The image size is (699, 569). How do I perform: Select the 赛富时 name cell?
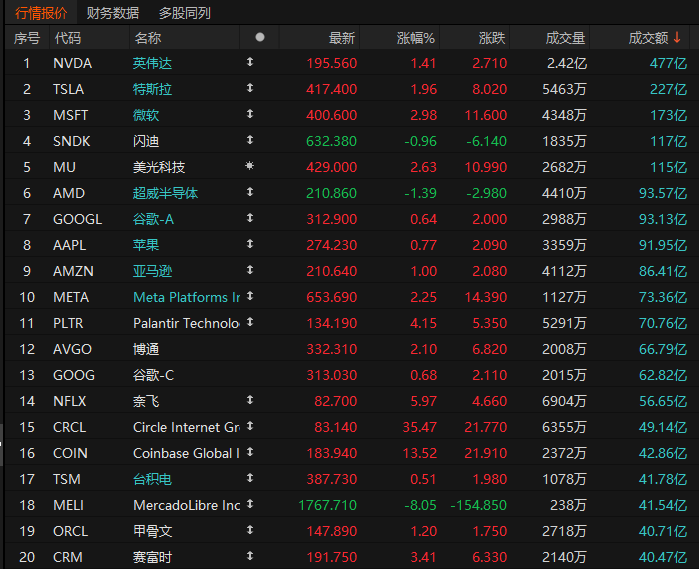coord(152,557)
